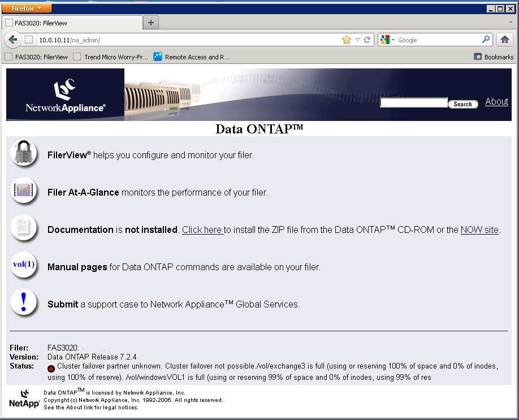This screenshot has width=519, height=420.
Task: Click the NetApp logo at page bottom
Action: click(23, 400)
